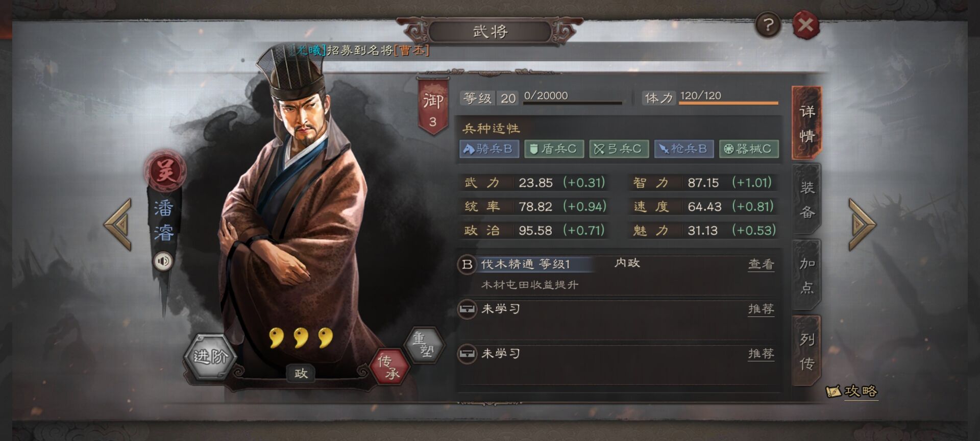Screen dimensions: 980x441
Task: Click 查看 link for 伐木精通 skill
Action: (x=761, y=264)
